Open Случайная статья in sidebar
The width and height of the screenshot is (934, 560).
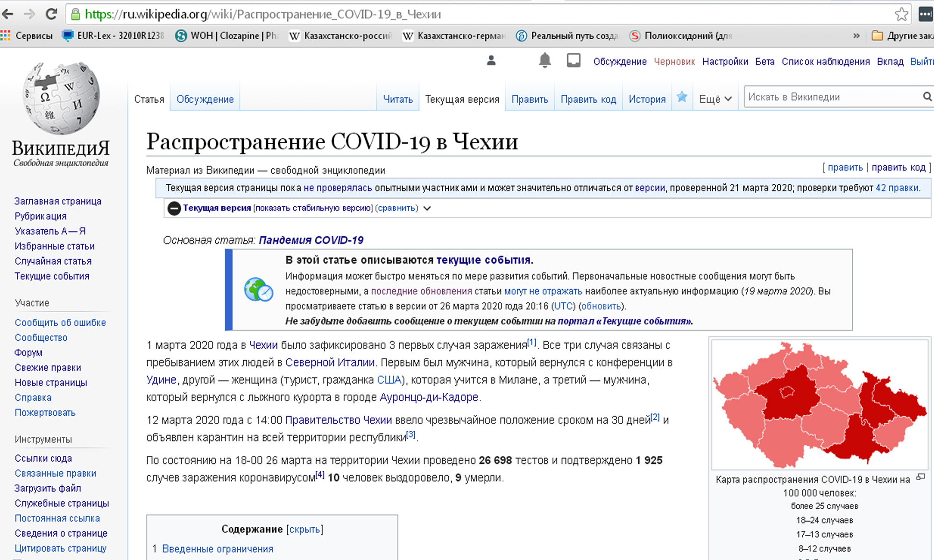coord(53,261)
